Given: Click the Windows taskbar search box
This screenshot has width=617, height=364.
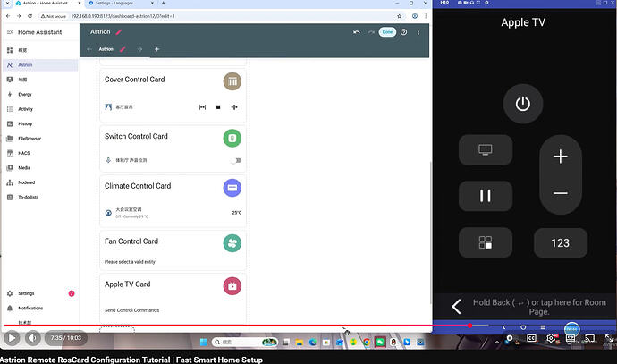Looking at the screenshot, I should tap(245, 342).
